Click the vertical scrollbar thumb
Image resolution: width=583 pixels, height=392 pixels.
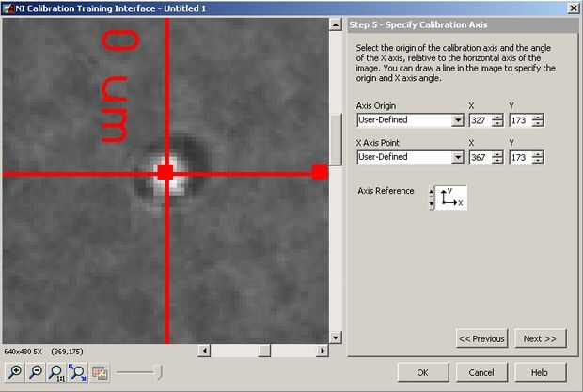(x=336, y=139)
